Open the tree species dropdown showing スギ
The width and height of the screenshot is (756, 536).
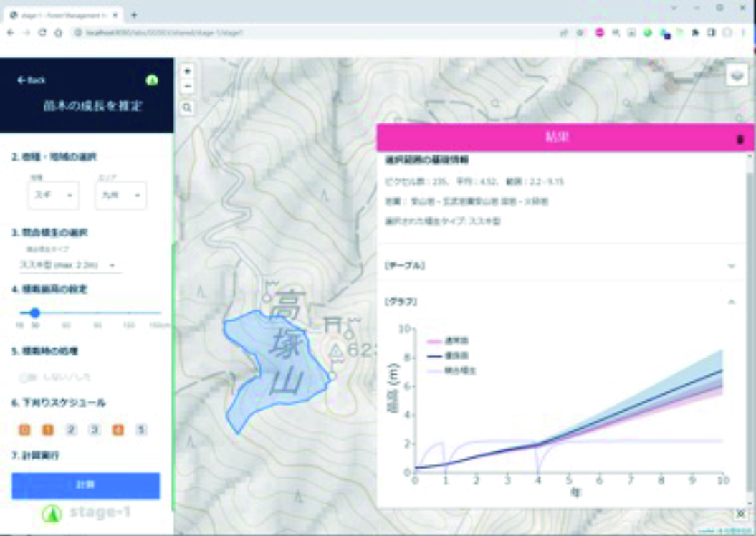click(x=53, y=195)
